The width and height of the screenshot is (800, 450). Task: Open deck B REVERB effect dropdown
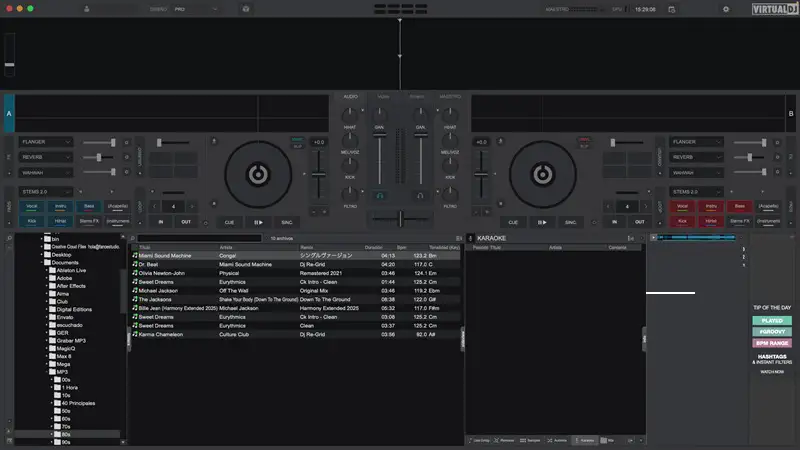pyautogui.click(x=696, y=157)
